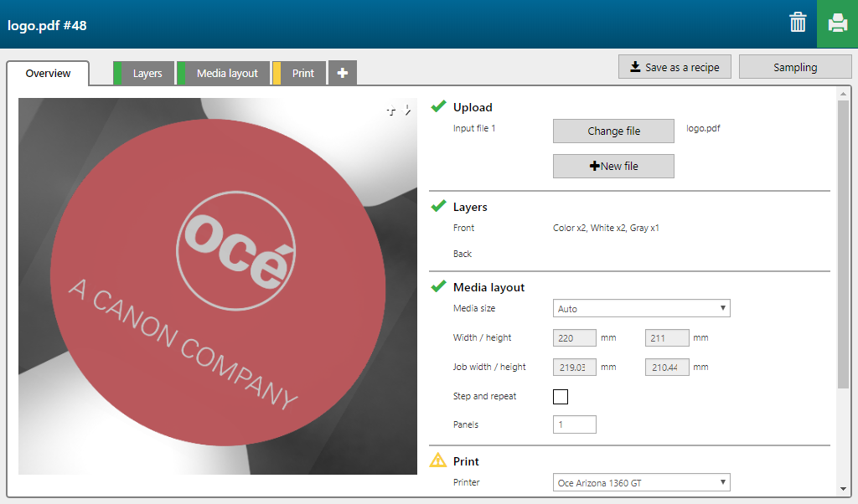Click the green checkmark beside Media layout

click(438, 285)
